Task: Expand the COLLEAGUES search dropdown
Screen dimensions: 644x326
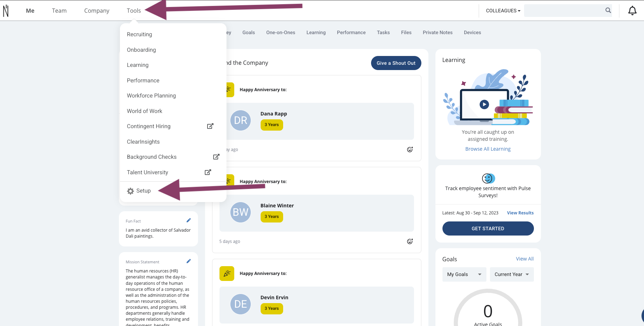Action: point(503,11)
